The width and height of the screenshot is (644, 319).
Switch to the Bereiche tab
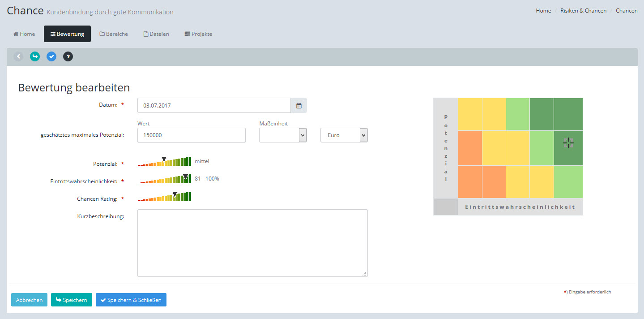tap(114, 34)
